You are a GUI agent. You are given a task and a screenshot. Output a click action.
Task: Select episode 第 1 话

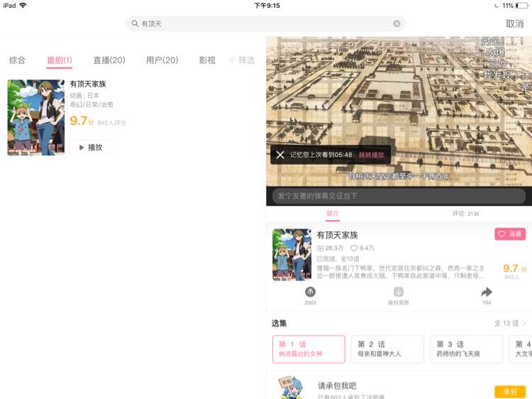(x=309, y=349)
